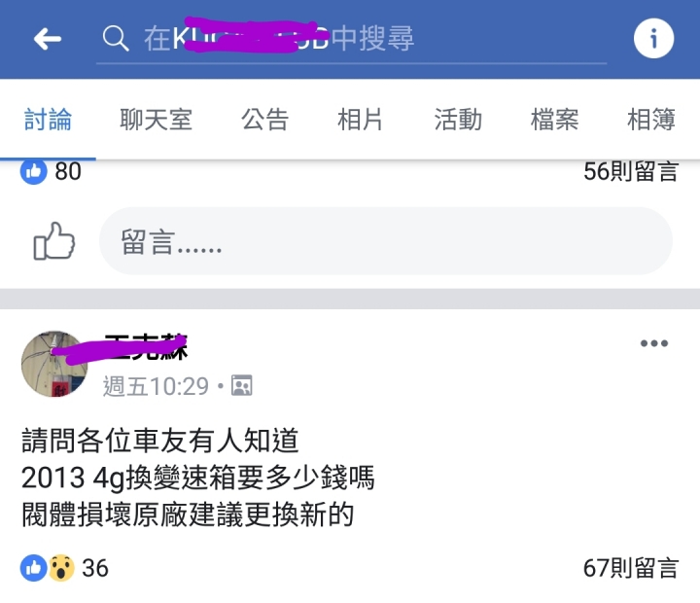Open the group info icon
Viewport: 700px width, 603px height.
point(653,38)
